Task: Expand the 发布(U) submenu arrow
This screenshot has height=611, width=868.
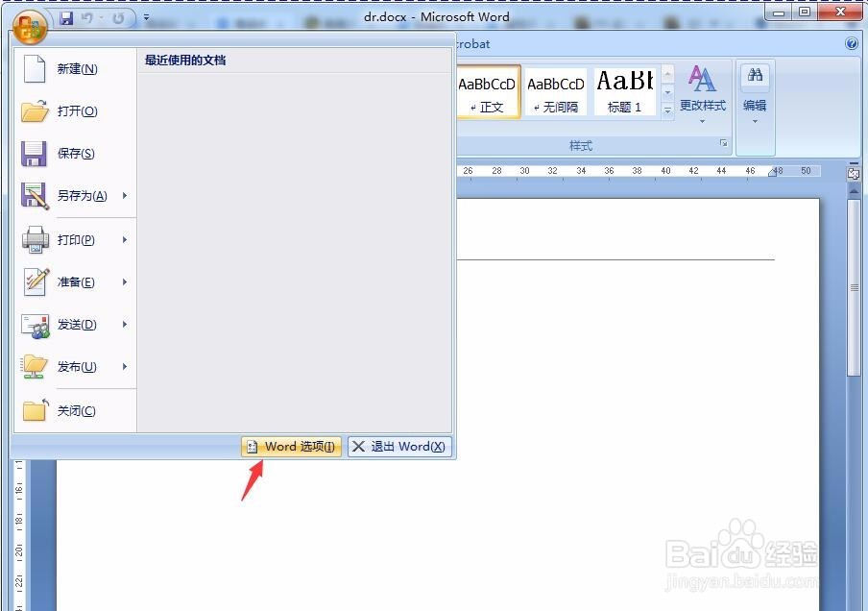Action: point(125,366)
